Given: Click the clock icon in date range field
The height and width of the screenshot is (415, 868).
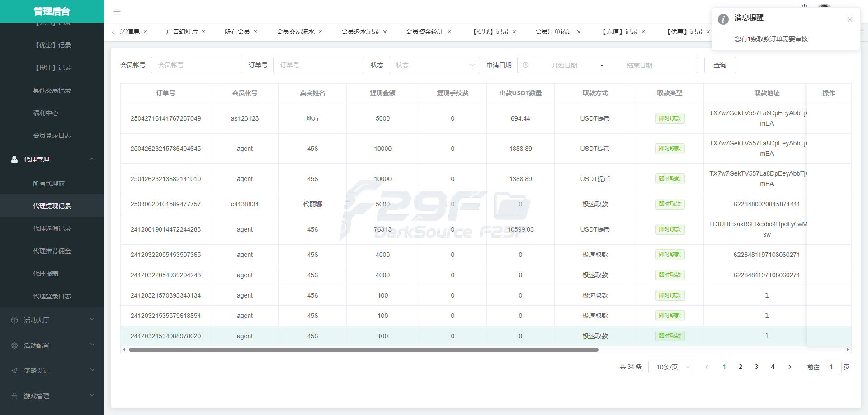Looking at the screenshot, I should (525, 65).
